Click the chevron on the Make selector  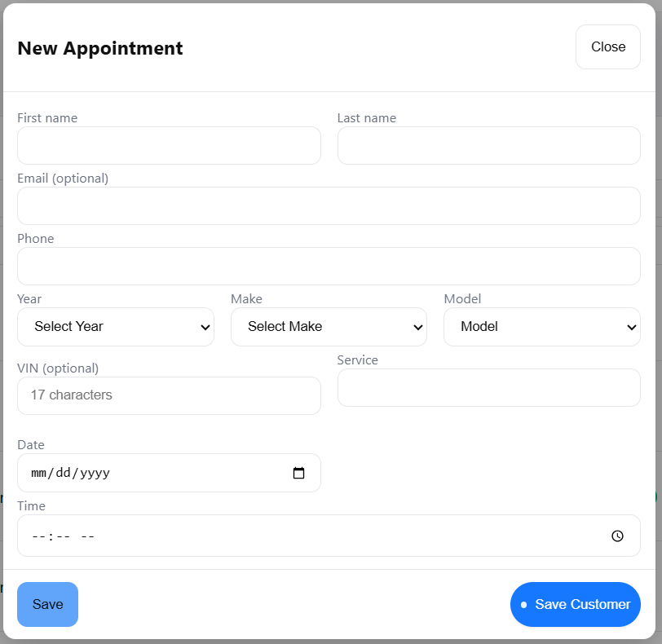418,327
